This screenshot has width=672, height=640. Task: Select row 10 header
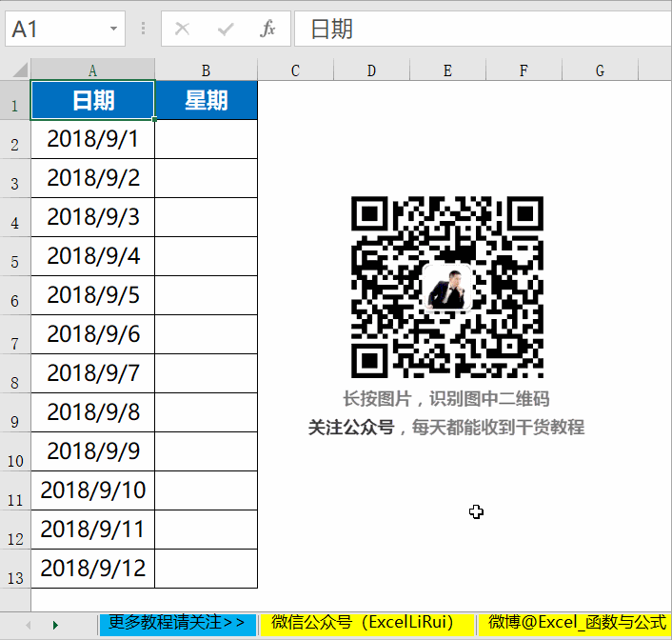(x=15, y=451)
